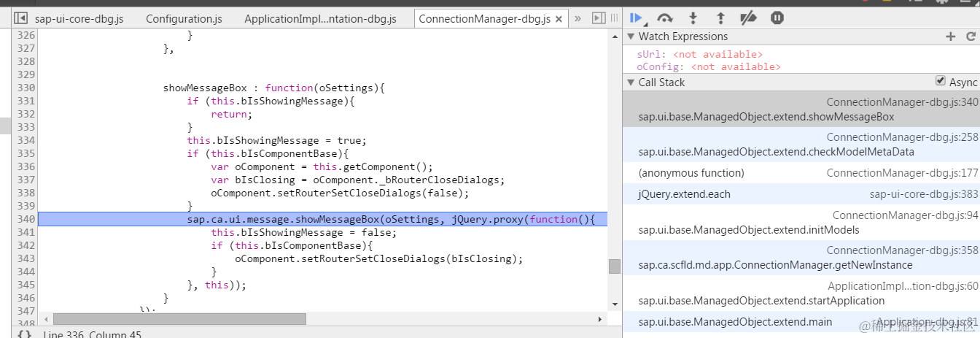This screenshot has width=980, height=338.
Task: Step into next function call
Action: 693,18
